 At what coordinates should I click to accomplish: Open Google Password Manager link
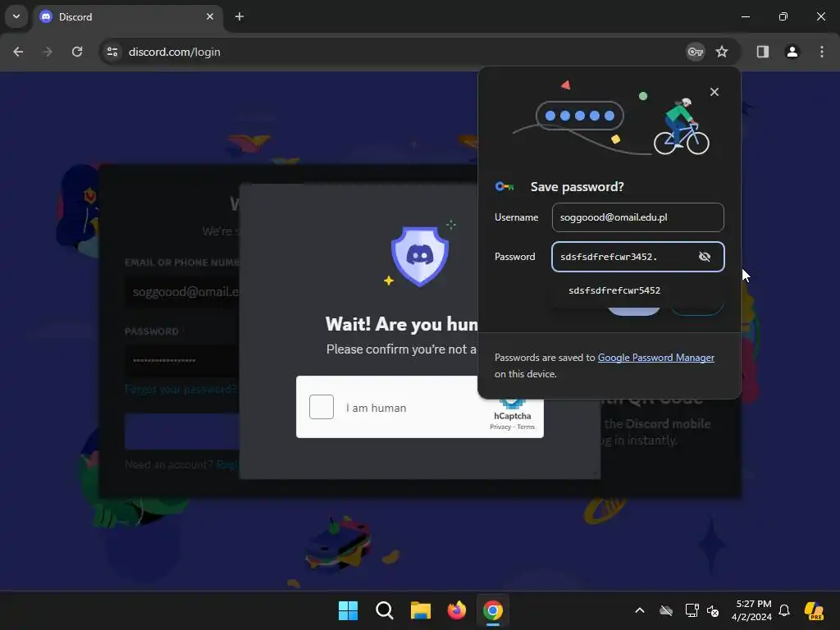pos(655,358)
